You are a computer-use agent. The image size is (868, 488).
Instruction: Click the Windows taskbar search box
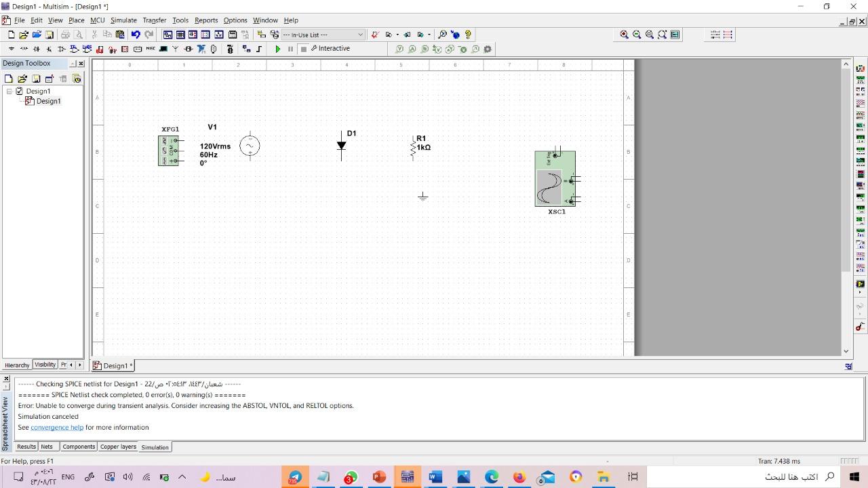pos(743,477)
